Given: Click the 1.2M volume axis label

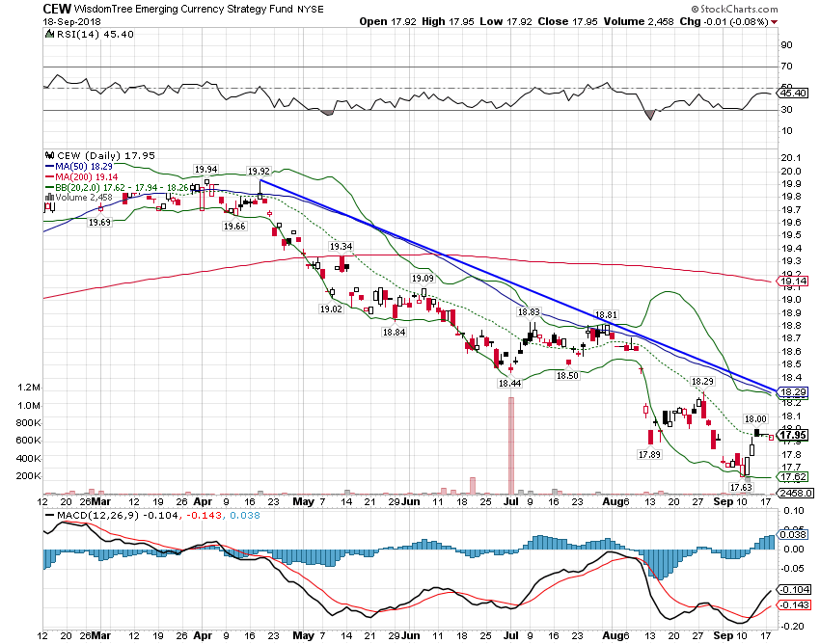Looking at the screenshot, I should pyautogui.click(x=29, y=388).
